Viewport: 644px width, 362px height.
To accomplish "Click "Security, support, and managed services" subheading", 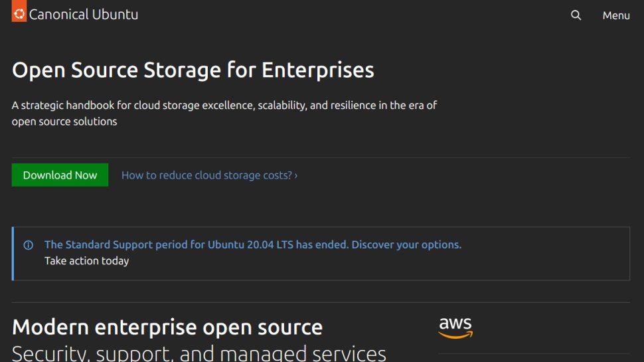I will 199,353.
